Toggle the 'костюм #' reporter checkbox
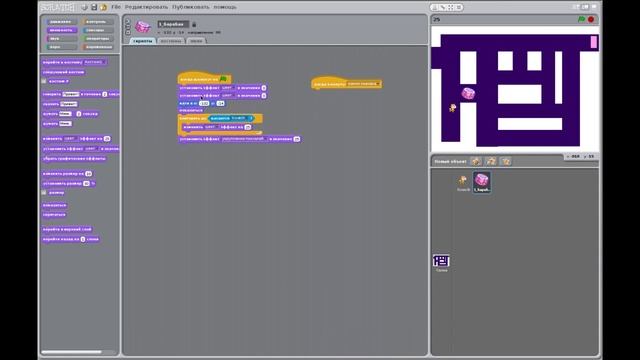This screenshot has width=640, height=360. [44, 81]
